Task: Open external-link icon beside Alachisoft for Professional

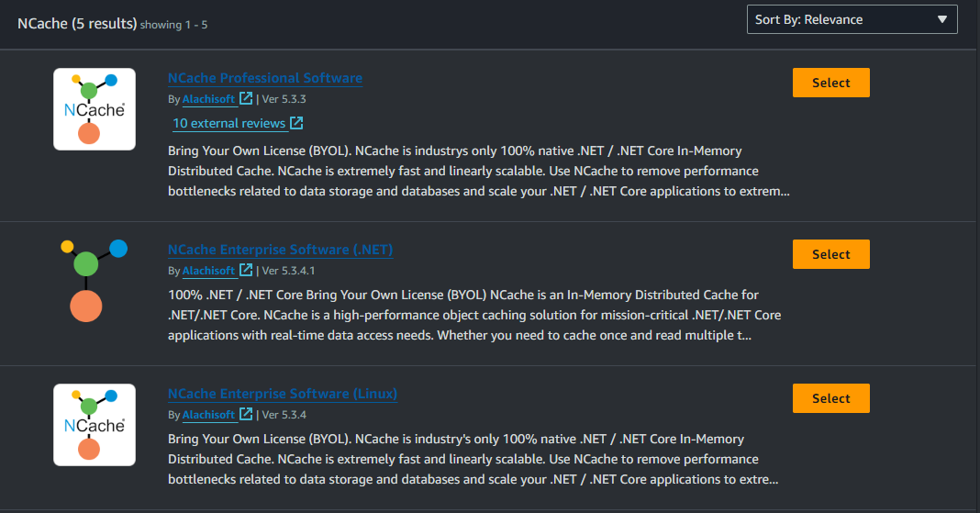Action: tap(246, 98)
